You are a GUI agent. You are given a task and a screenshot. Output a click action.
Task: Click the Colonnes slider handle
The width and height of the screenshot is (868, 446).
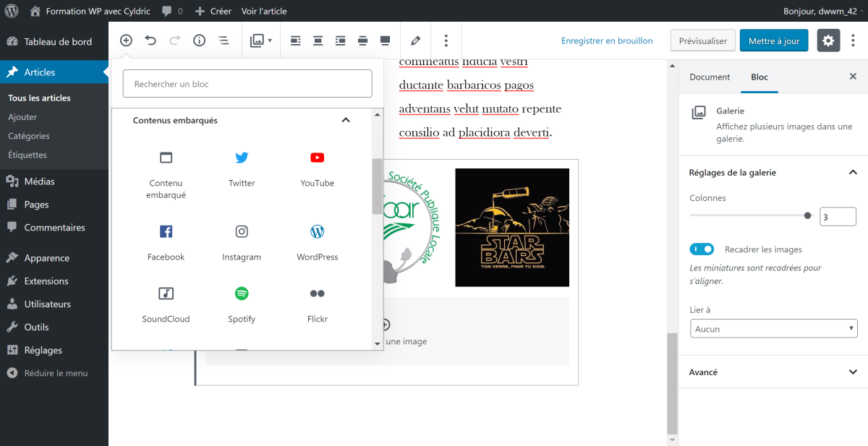point(808,215)
